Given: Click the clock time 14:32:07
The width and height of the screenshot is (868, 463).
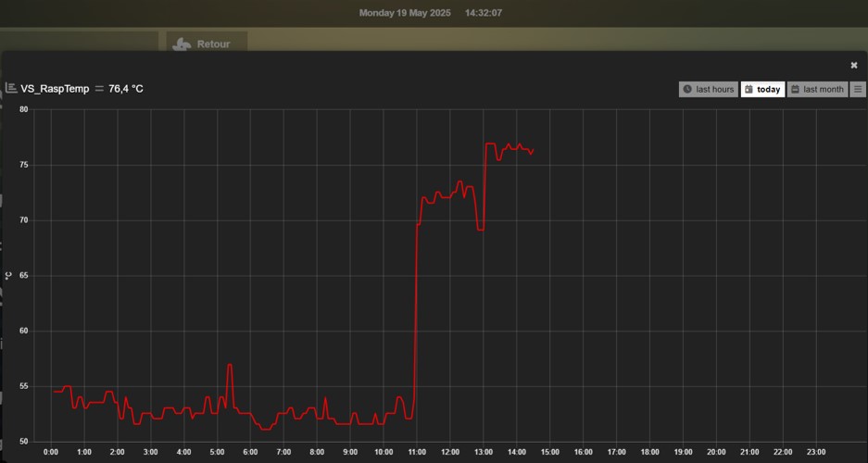Looking at the screenshot, I should coord(484,13).
